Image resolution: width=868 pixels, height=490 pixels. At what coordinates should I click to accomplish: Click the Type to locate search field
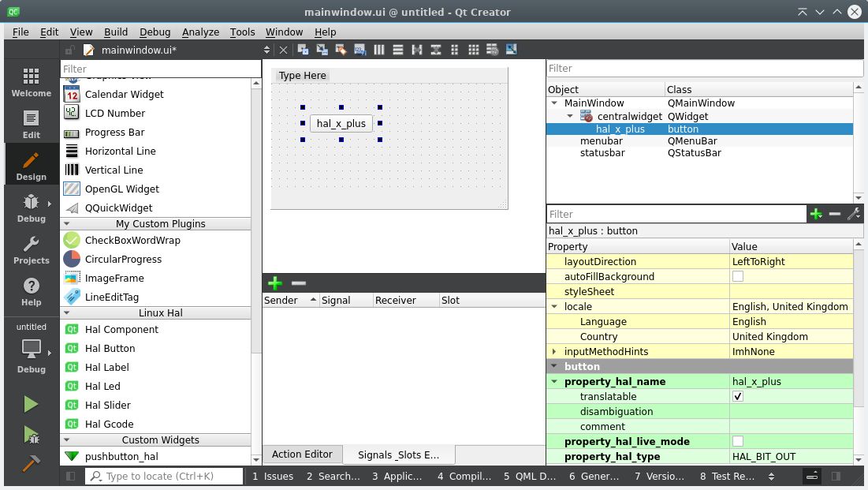pos(163,476)
